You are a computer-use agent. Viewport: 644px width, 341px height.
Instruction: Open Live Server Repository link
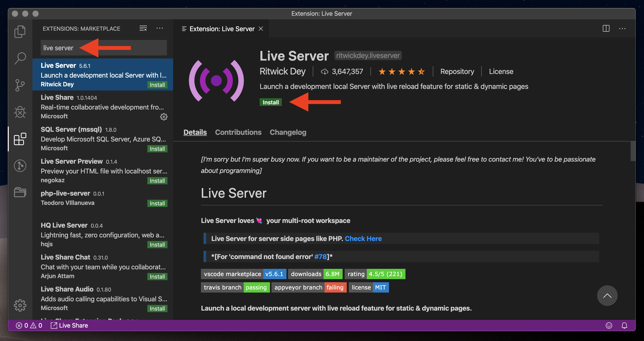tap(457, 71)
